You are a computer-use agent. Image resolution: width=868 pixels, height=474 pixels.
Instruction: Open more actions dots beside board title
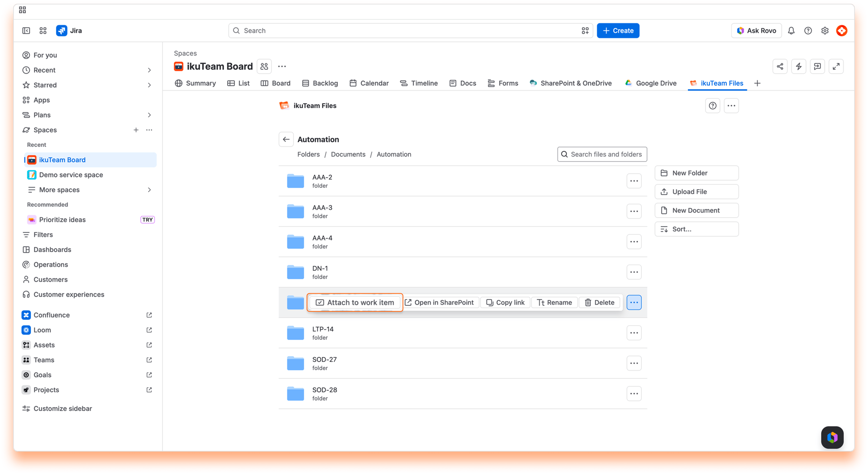282,66
